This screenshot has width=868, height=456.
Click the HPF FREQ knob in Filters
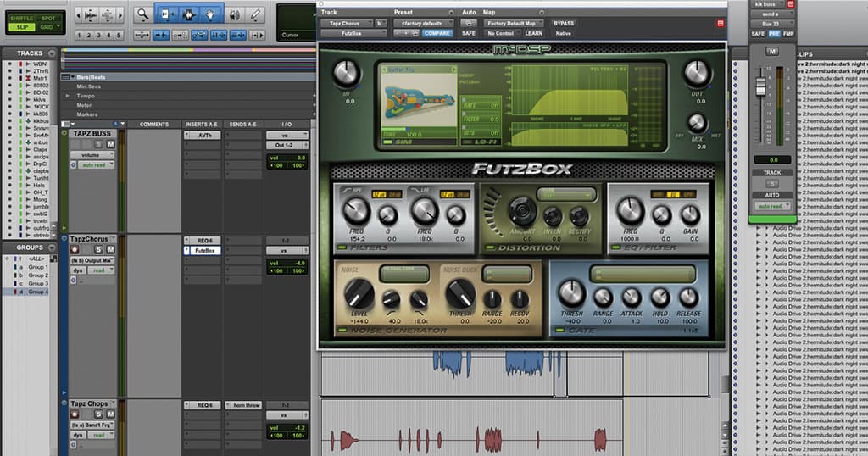356,211
